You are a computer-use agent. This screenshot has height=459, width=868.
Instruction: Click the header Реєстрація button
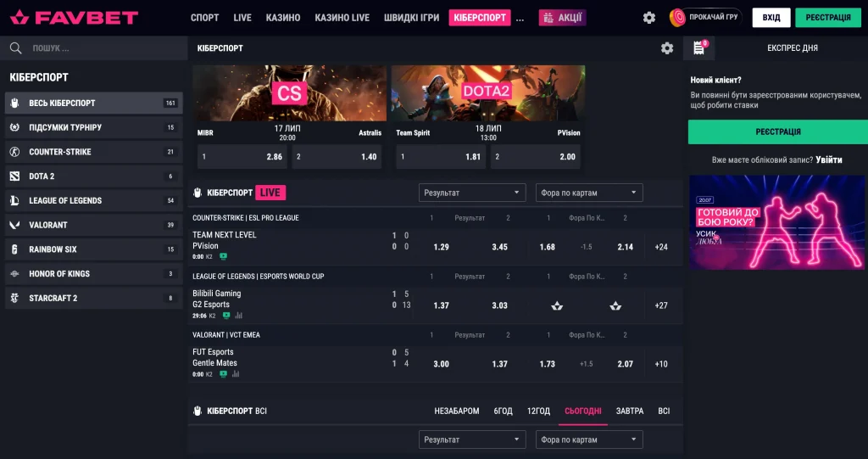pyautogui.click(x=828, y=18)
